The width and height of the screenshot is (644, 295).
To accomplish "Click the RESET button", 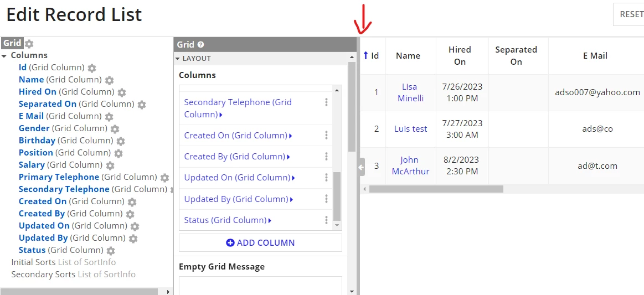I will tap(629, 14).
